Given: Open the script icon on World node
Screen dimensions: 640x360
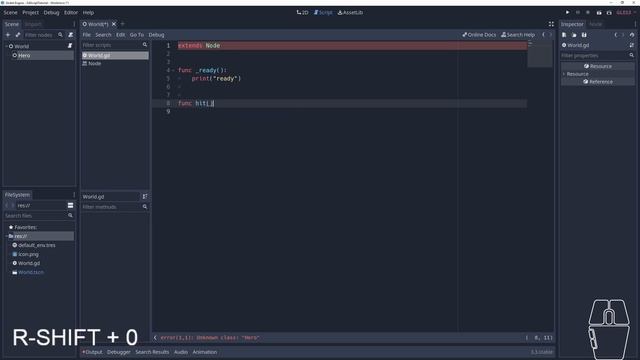Looking at the screenshot, I should point(70,46).
